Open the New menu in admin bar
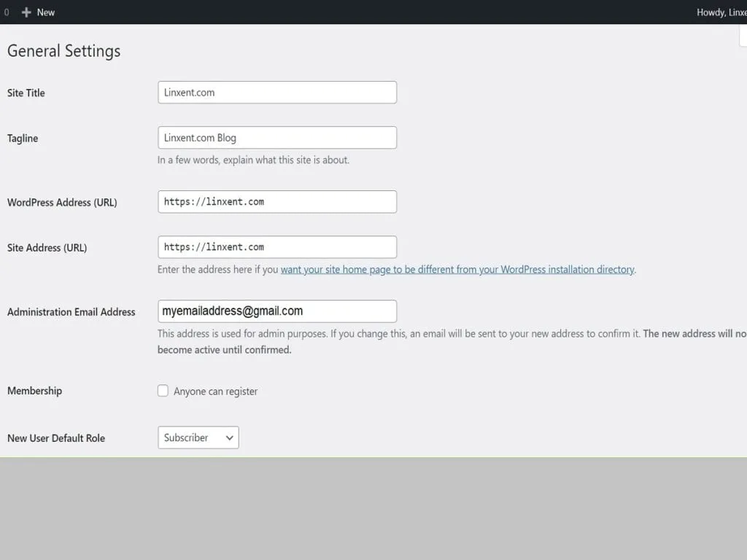 (39, 12)
